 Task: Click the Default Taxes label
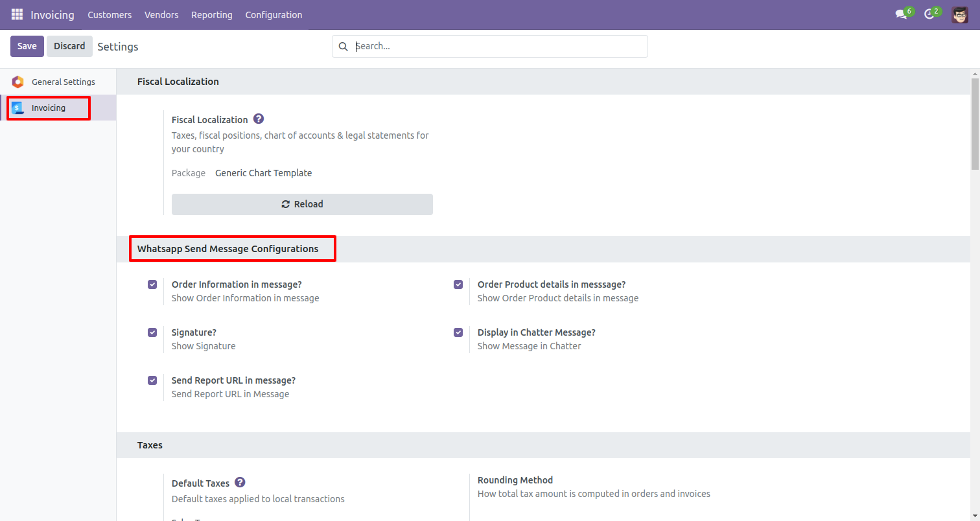200,483
